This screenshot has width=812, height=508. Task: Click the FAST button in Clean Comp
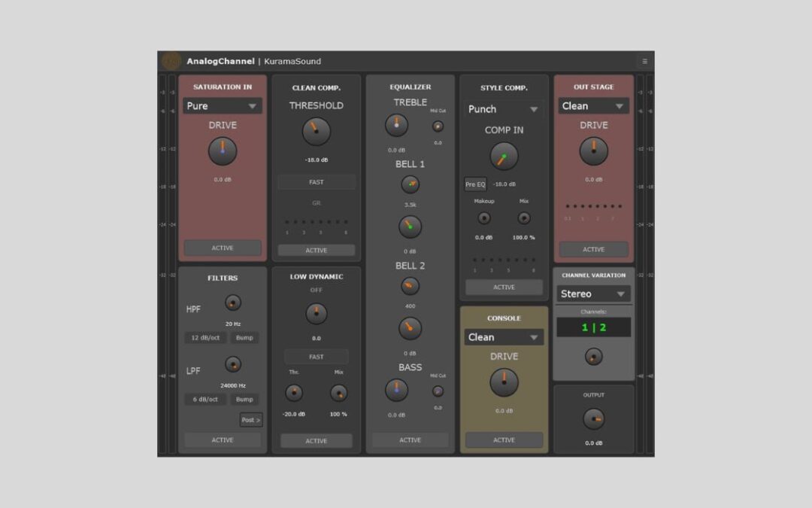316,181
